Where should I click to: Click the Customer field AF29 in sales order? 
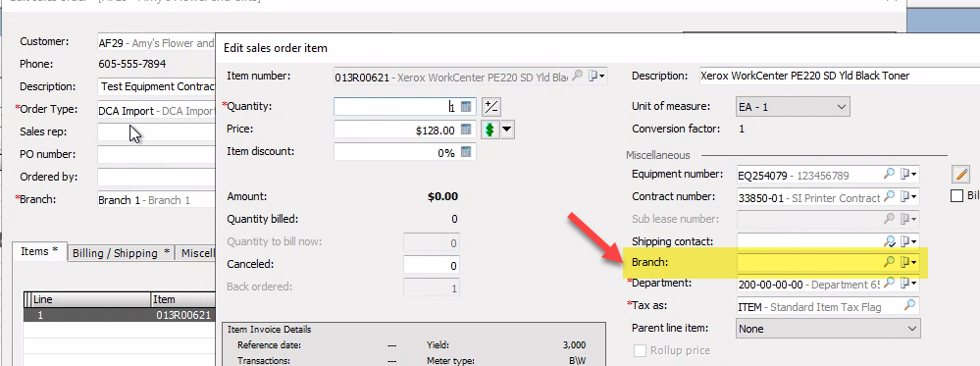[x=156, y=43]
